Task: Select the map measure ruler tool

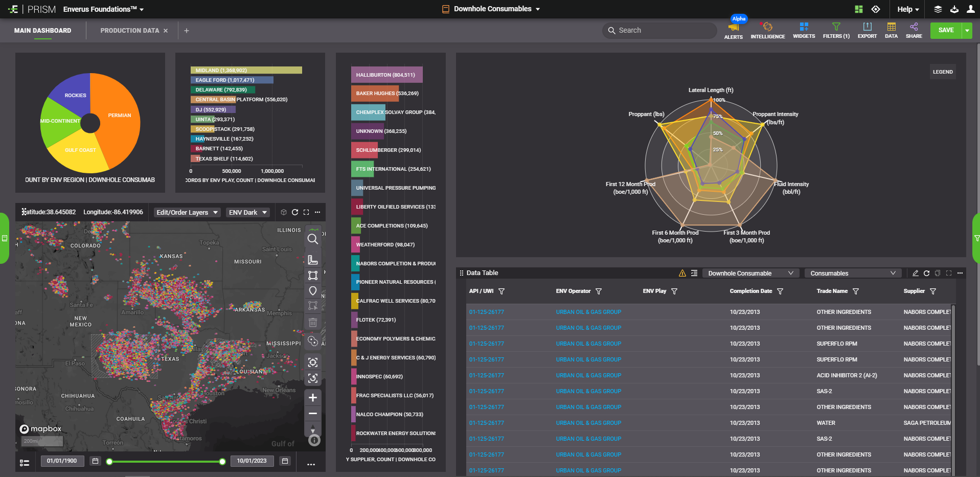Action: [313, 260]
